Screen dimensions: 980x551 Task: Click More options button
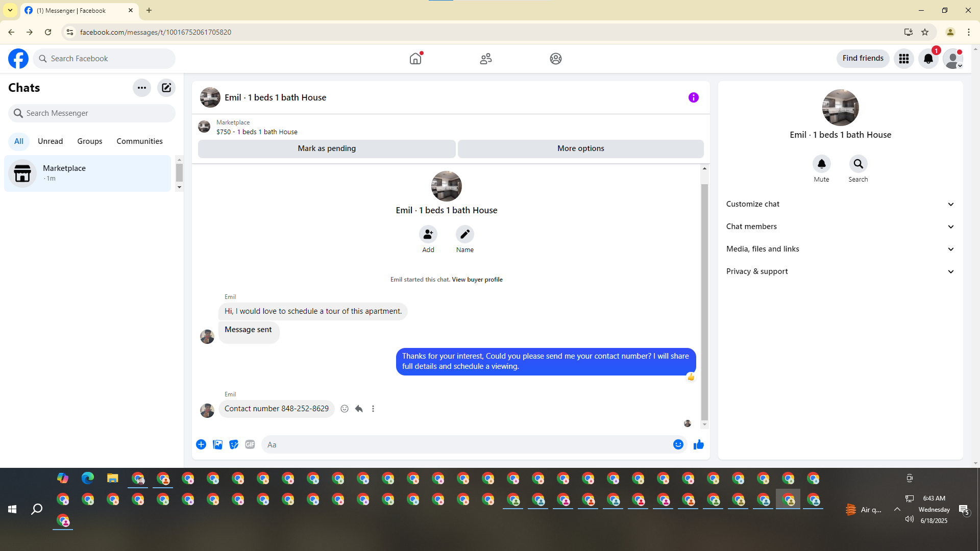coord(581,148)
